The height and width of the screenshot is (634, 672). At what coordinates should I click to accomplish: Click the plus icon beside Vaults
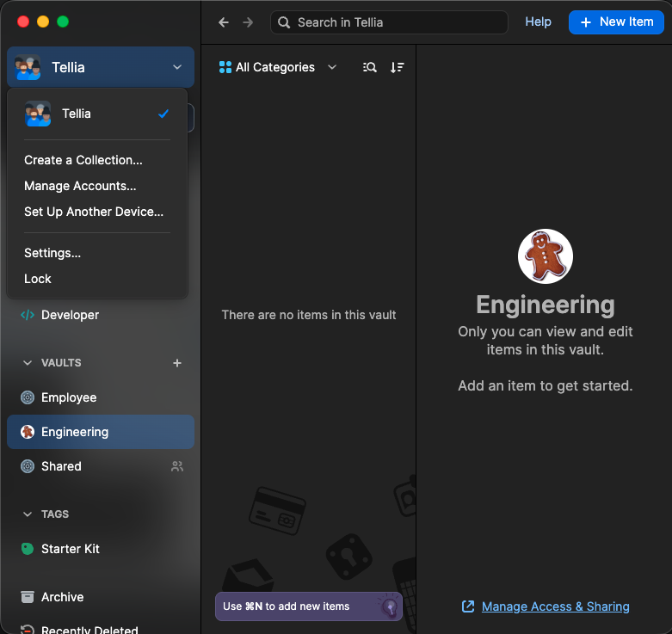click(177, 363)
